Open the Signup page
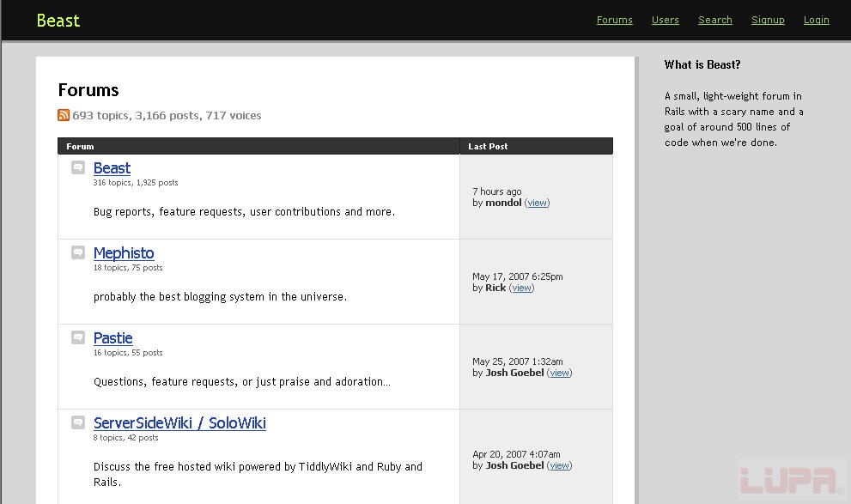 (768, 20)
